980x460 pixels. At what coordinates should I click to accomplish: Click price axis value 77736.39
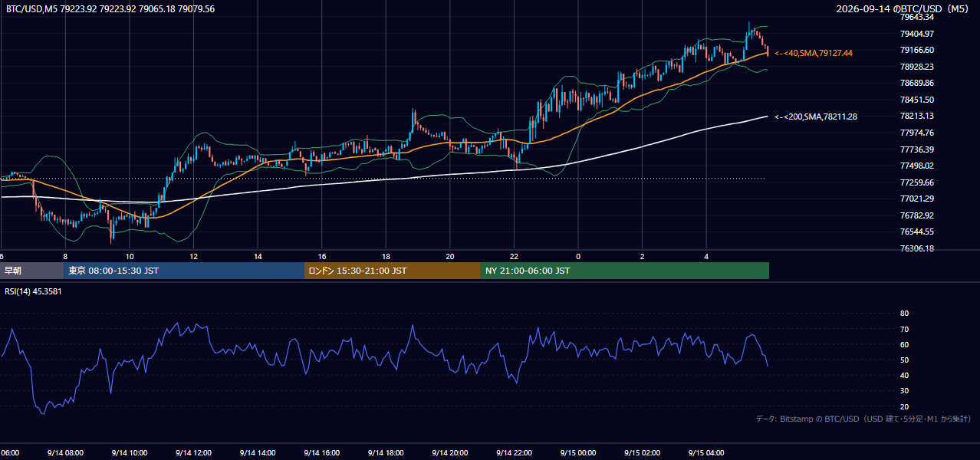pyautogui.click(x=916, y=149)
